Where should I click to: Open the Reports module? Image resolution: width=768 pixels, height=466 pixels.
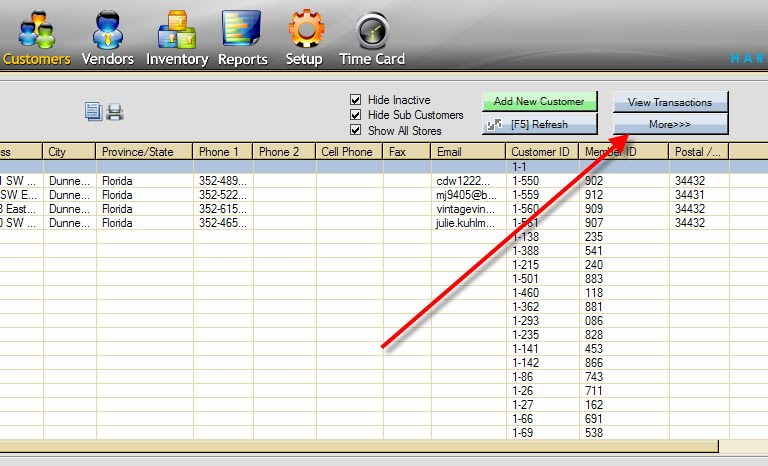(242, 36)
